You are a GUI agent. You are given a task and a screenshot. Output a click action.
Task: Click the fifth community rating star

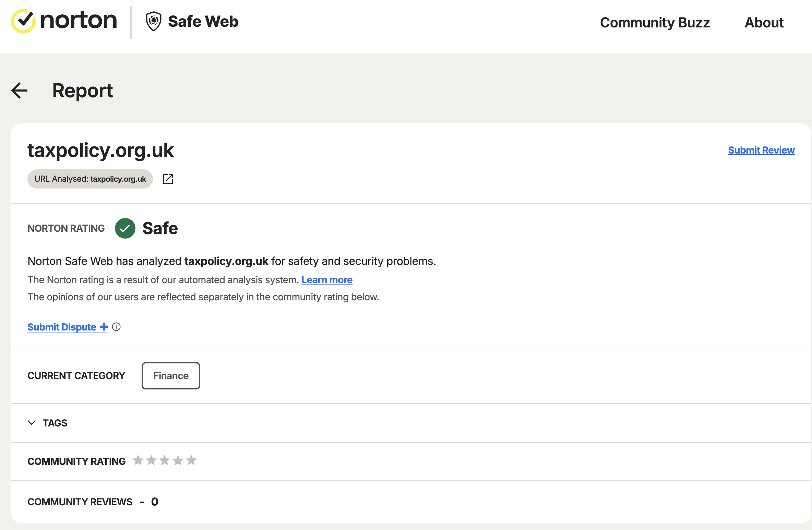[191, 460]
